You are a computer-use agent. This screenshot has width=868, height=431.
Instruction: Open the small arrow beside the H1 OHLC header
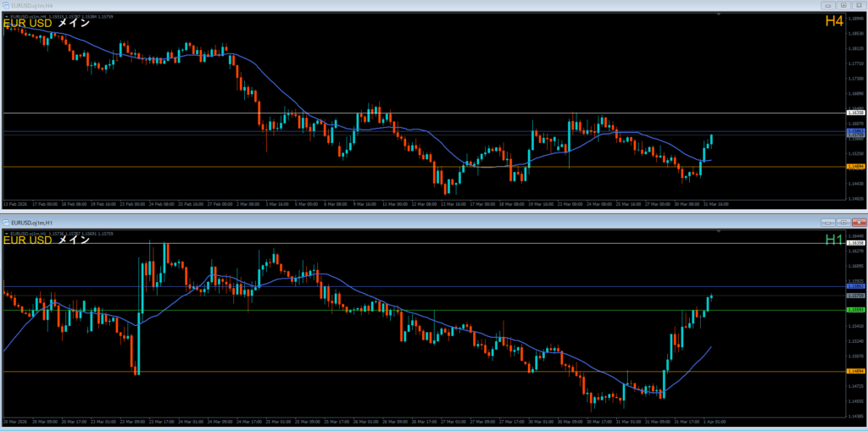(5, 233)
